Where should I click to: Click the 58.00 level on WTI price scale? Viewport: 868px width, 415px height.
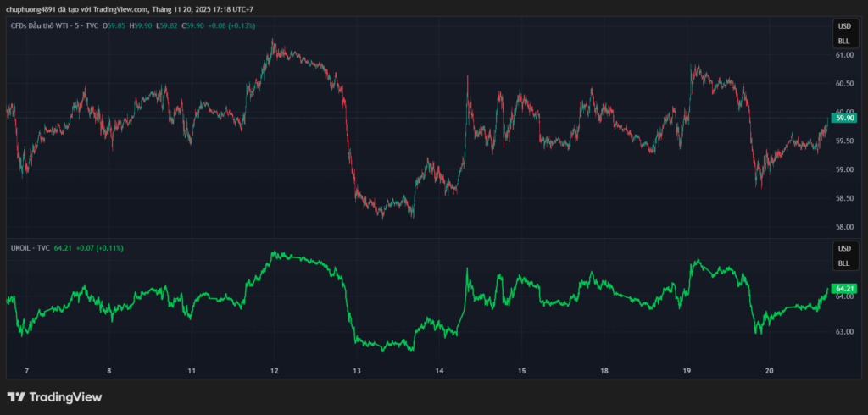843,227
